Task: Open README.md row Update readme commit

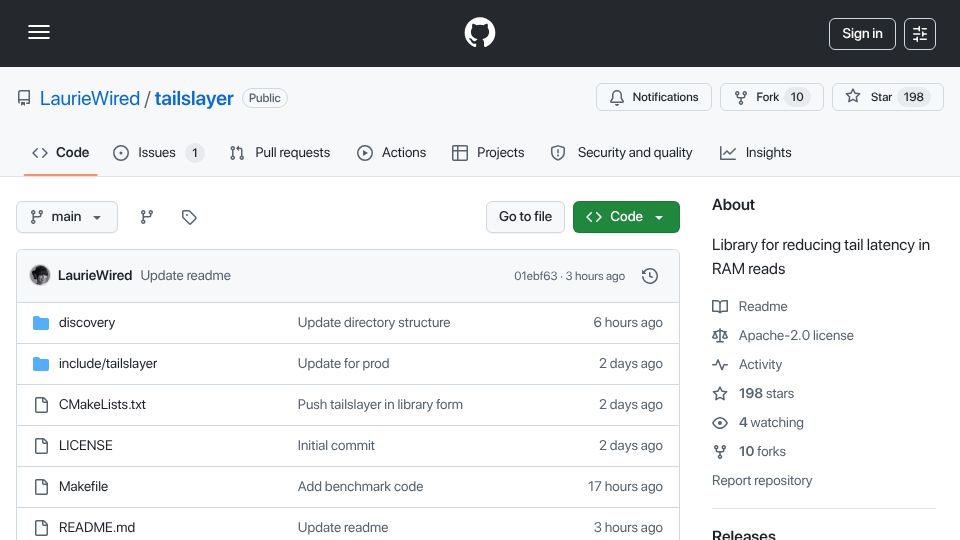Action: (343, 528)
